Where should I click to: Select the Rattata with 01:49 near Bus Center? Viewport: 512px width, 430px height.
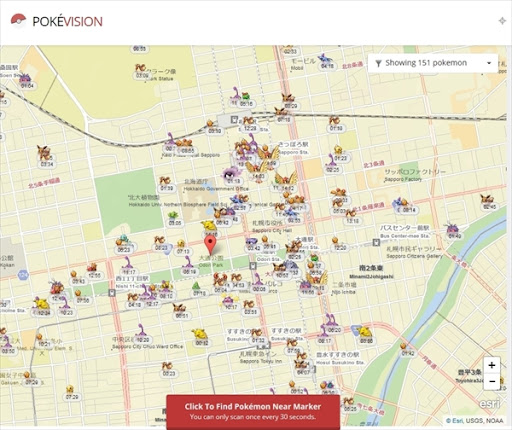point(453,231)
